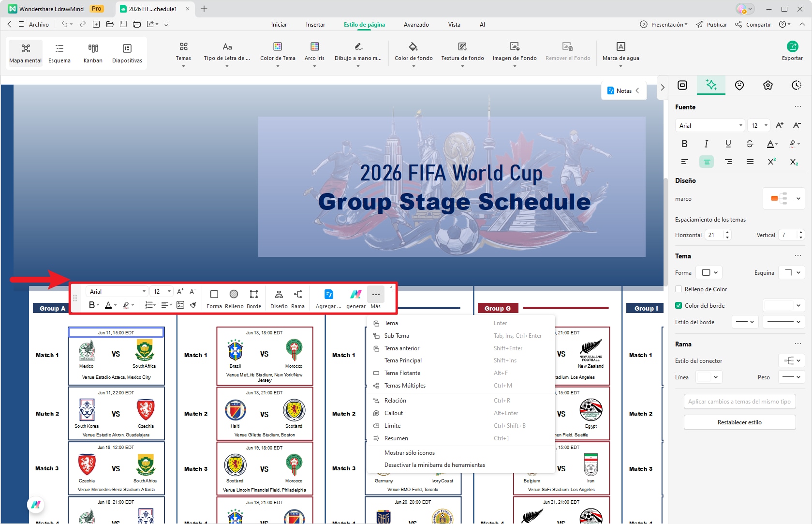Screen dimensions: 812x524
Task: Open the Línea color swatch dropdown
Action: [x=709, y=377]
